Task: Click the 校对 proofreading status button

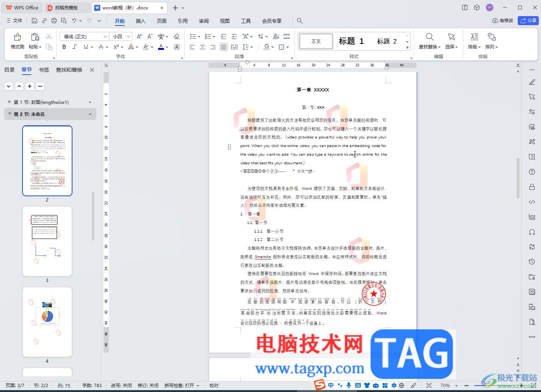Action: 214,385
